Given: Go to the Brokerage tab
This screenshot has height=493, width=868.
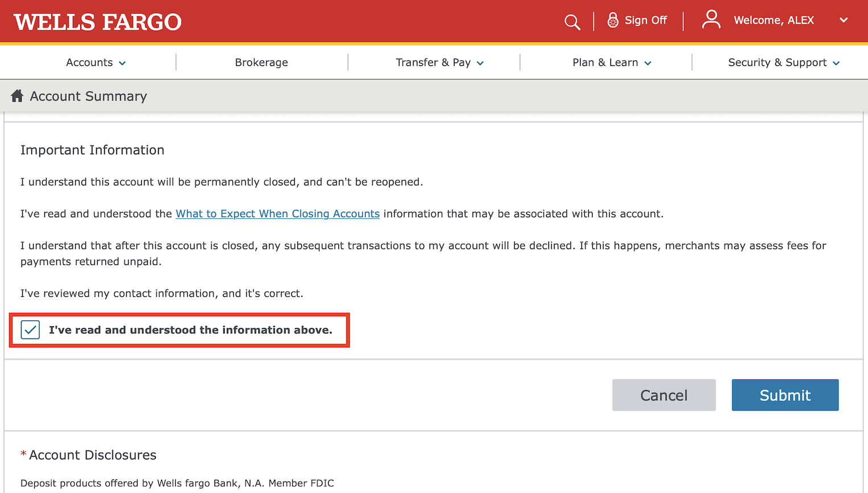Looking at the screenshot, I should point(262,63).
